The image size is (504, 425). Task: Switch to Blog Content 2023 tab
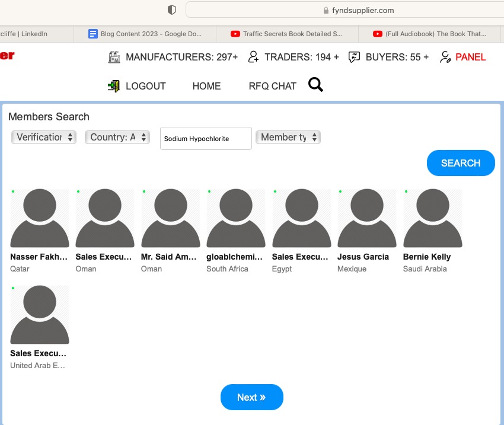[145, 34]
